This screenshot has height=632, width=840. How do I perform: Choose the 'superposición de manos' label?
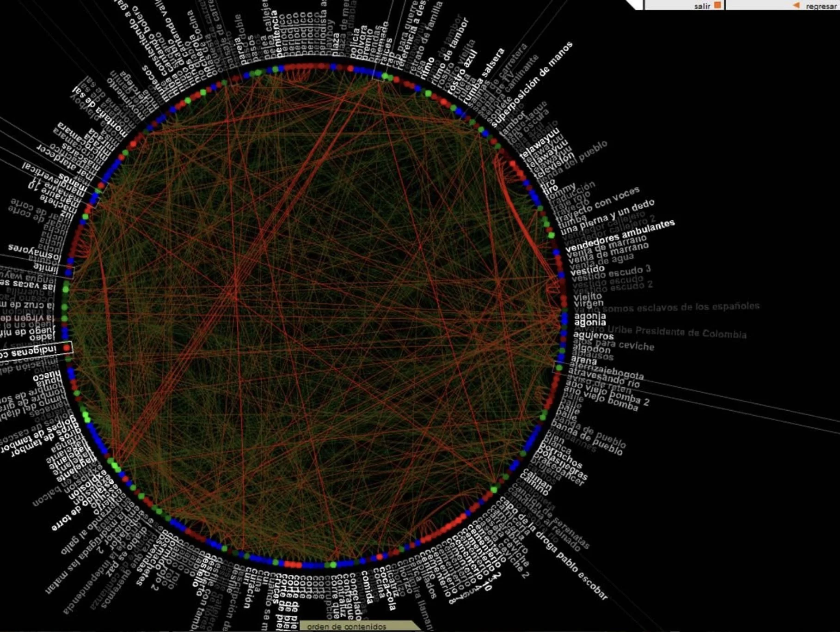[x=532, y=84]
